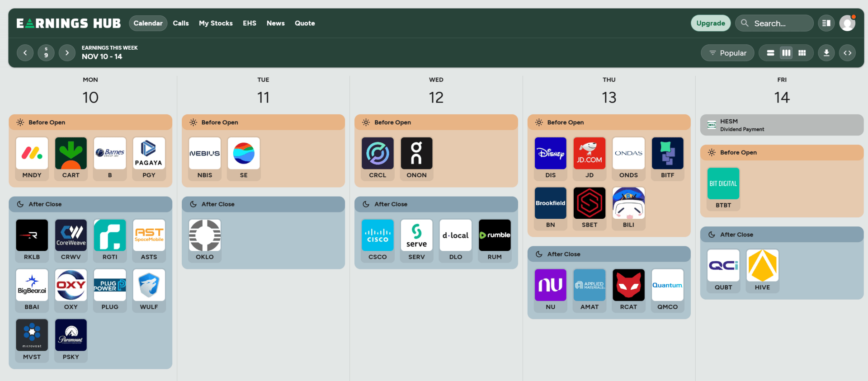Screen dimensions: 868x381
Task: Open the BILI stock tile
Action: click(x=628, y=209)
